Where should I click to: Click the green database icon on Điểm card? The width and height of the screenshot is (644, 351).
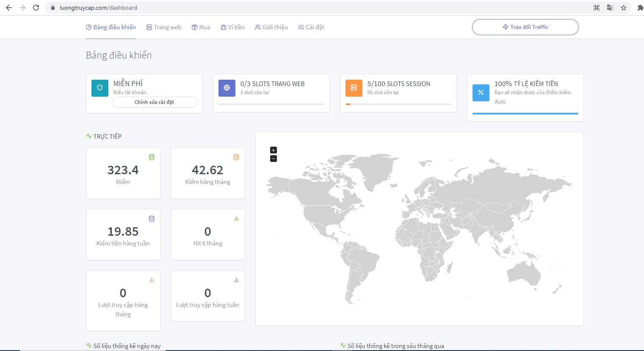[x=152, y=157]
